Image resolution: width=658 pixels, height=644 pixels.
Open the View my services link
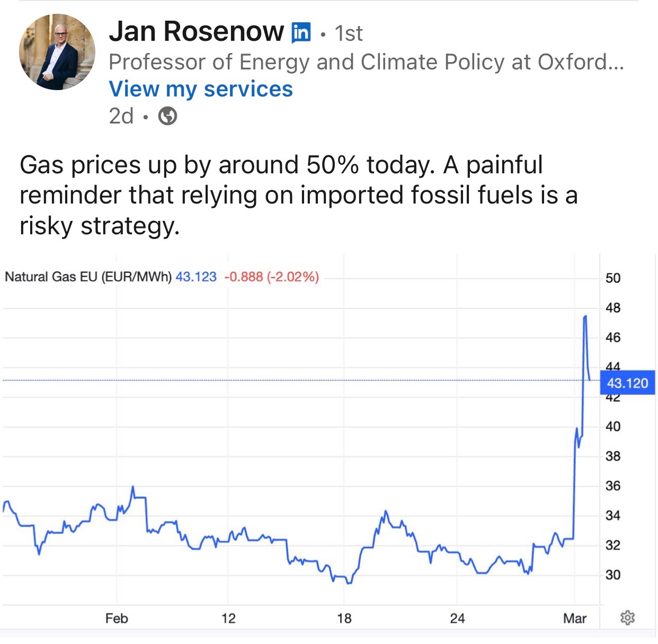click(201, 89)
